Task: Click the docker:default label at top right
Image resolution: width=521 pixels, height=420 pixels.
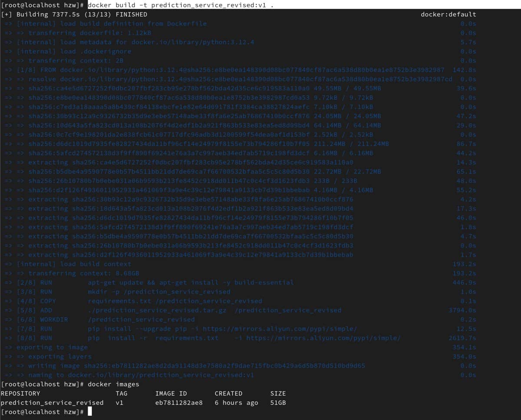Action: [448, 14]
